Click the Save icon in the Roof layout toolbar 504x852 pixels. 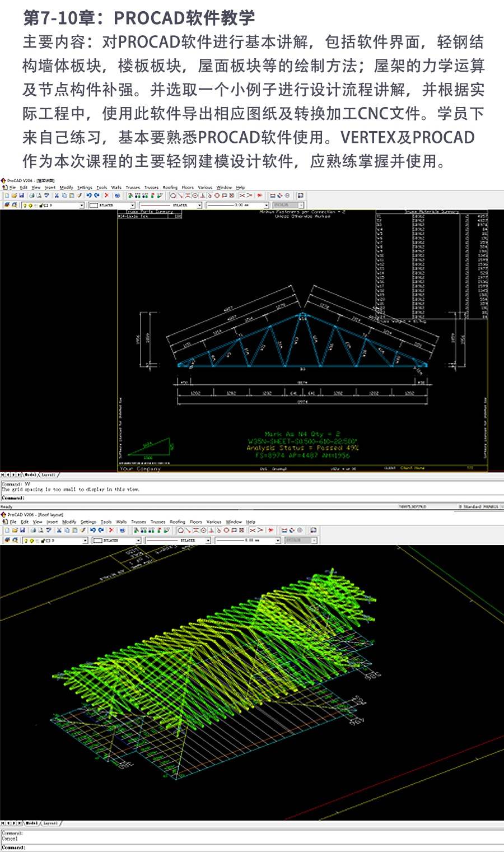[x=22, y=530]
